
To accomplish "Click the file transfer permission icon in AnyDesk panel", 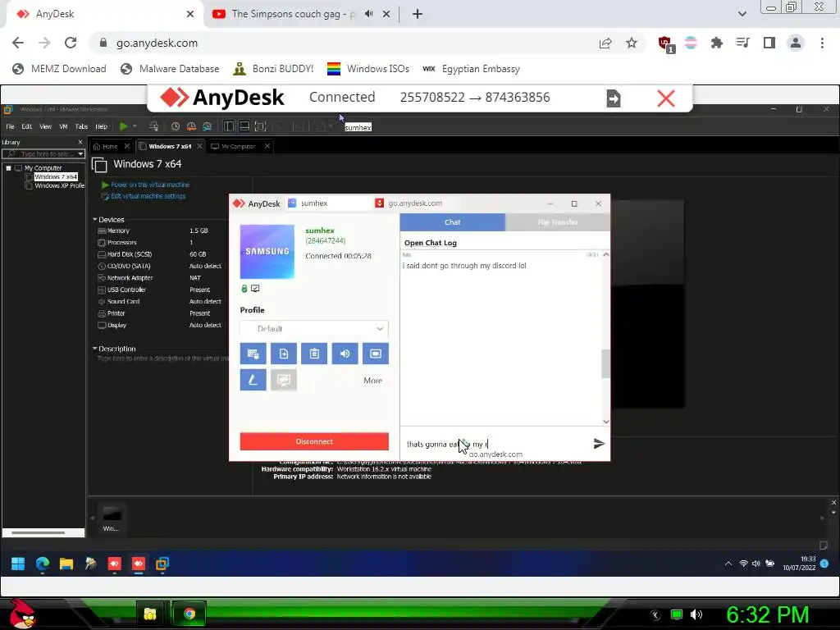I will (283, 354).
